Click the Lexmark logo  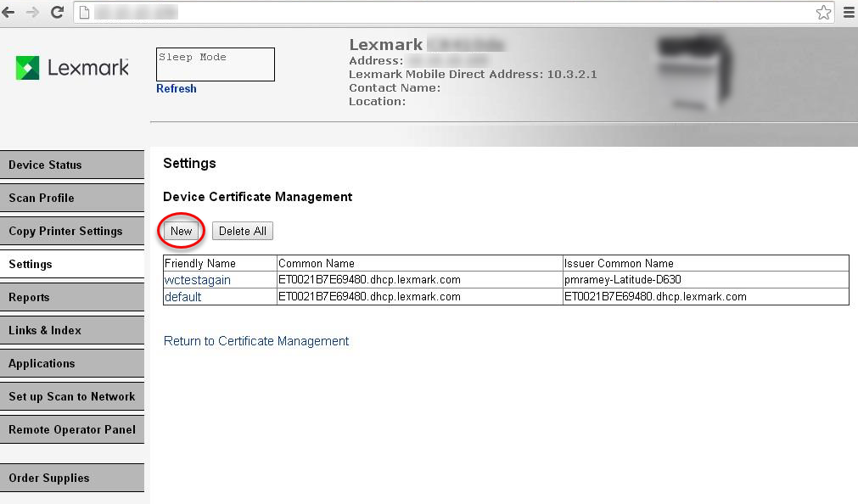click(x=72, y=68)
